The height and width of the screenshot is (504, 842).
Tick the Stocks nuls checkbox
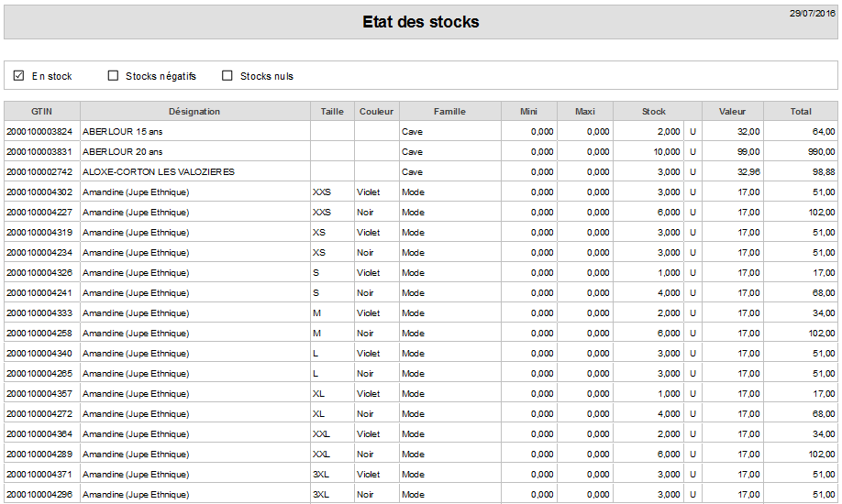pyautogui.click(x=227, y=76)
